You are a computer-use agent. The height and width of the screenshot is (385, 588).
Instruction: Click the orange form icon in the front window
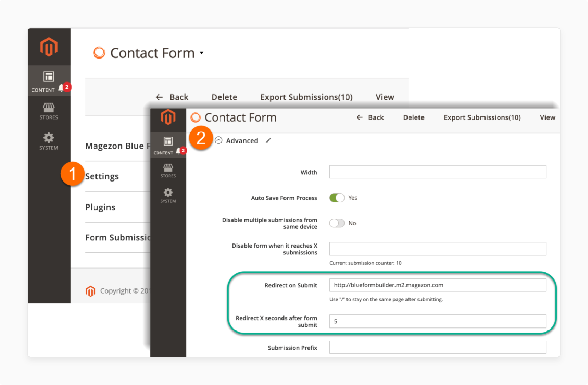(x=195, y=117)
